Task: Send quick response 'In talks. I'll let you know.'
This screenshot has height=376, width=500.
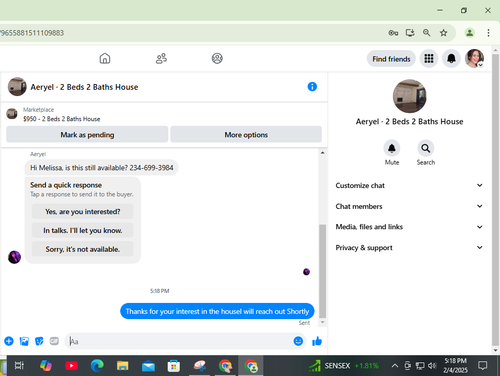Action: coord(82,230)
